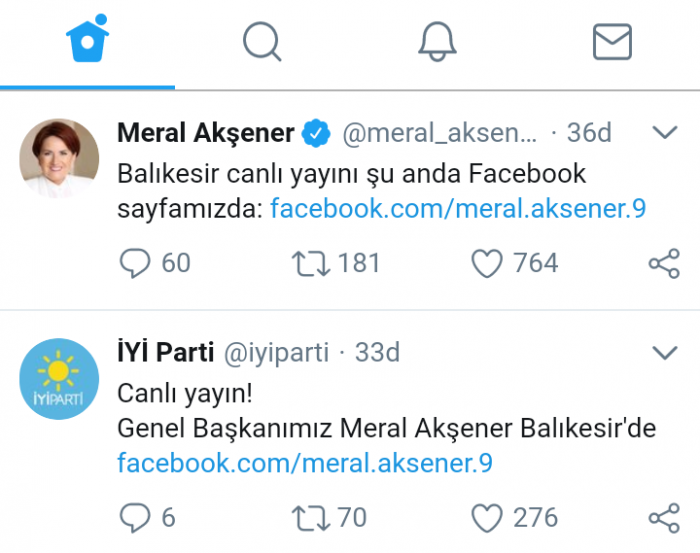Image resolution: width=700 pixels, height=553 pixels.
Task: Expand options for İYİ Parti tweet
Action: pyautogui.click(x=665, y=352)
